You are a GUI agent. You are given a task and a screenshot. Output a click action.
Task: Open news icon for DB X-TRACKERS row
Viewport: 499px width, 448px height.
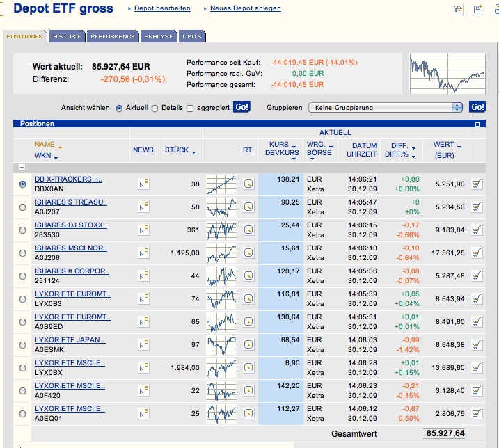(x=145, y=184)
